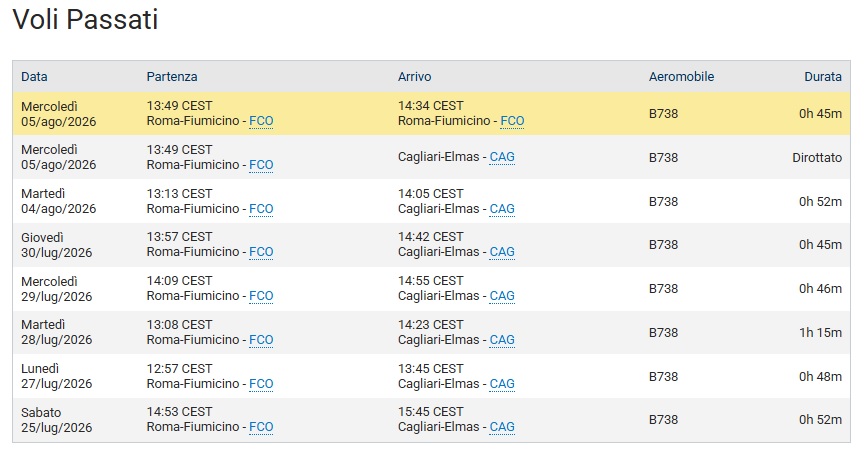
Task: Click CAG link in the Dirottato row
Action: 502,157
